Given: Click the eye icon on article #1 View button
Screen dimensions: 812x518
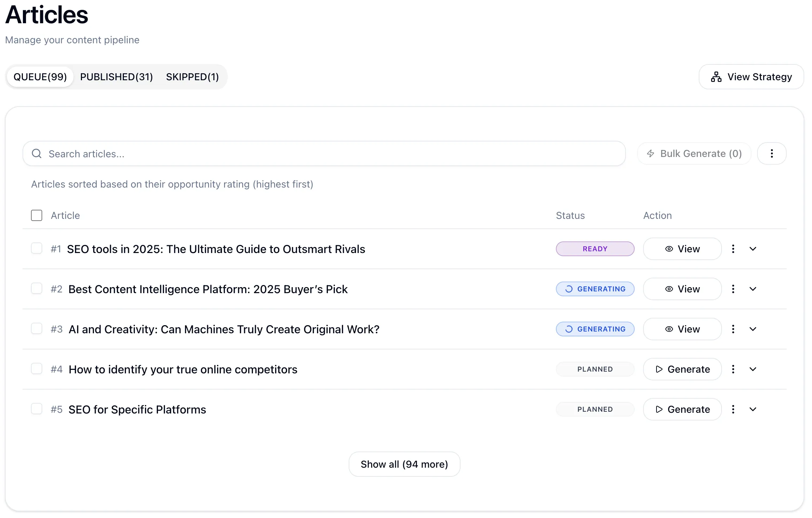Looking at the screenshot, I should pyautogui.click(x=668, y=249).
